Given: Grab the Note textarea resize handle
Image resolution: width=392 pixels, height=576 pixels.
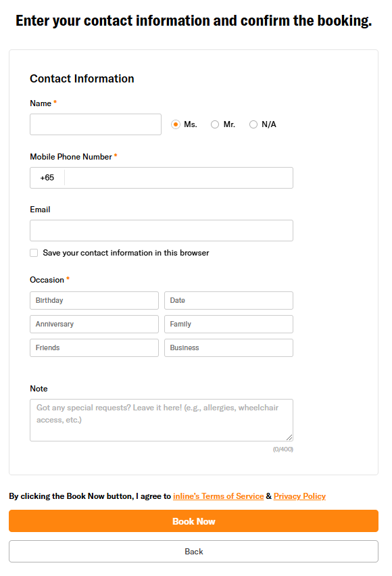Looking at the screenshot, I should (x=289, y=437).
